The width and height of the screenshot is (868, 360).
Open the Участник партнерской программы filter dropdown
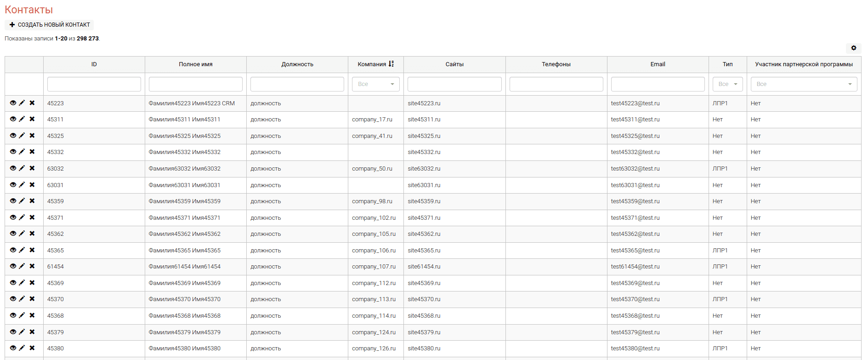(804, 84)
